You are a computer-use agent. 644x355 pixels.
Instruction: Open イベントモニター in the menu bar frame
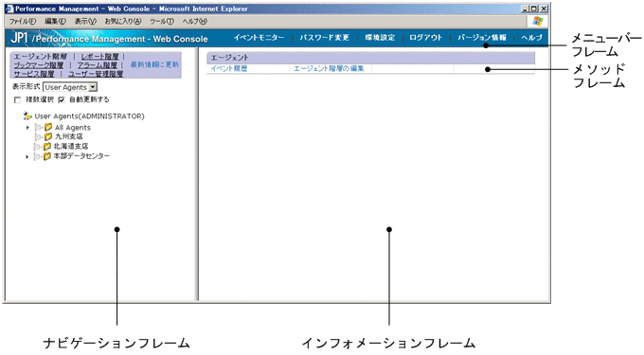259,38
